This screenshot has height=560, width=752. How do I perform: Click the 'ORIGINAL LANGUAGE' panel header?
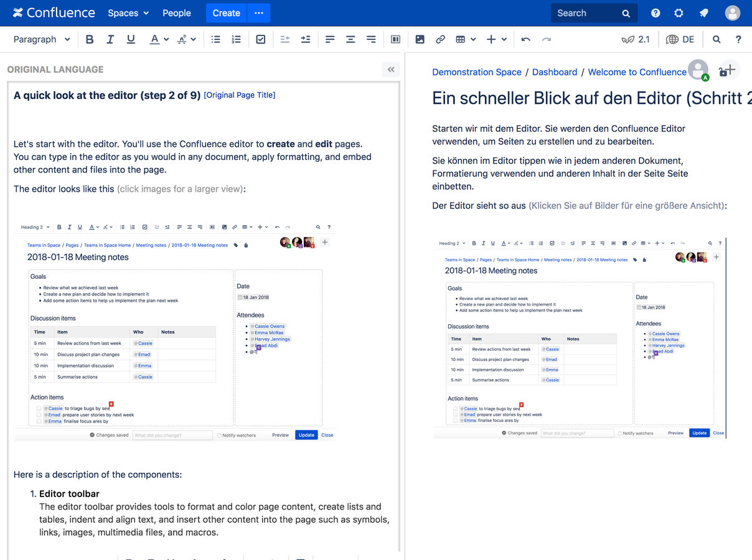(x=55, y=70)
